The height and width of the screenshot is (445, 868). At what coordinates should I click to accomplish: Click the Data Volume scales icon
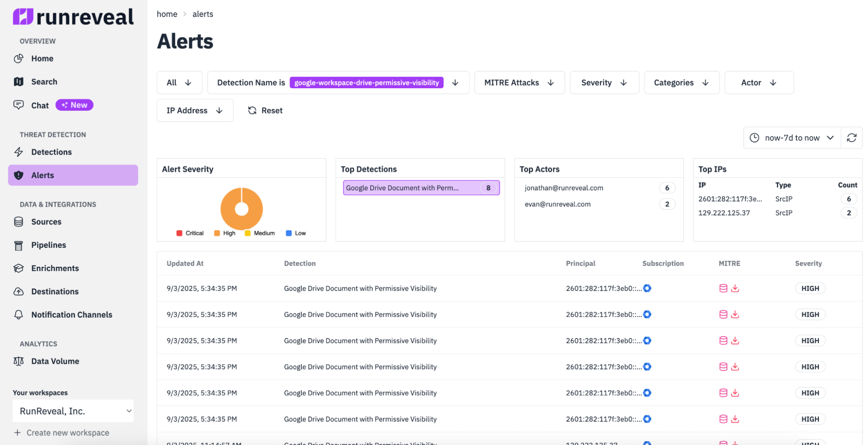[19, 361]
